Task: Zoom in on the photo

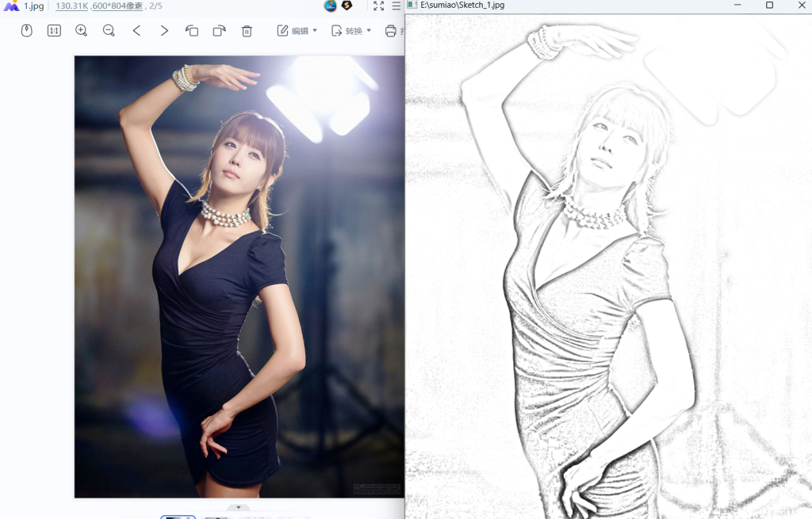Action: pos(81,31)
